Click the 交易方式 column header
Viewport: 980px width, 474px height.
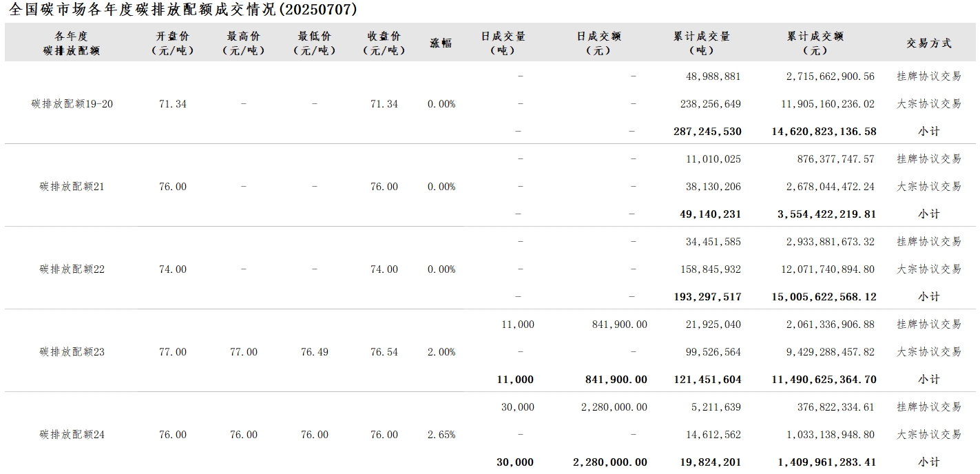click(928, 43)
